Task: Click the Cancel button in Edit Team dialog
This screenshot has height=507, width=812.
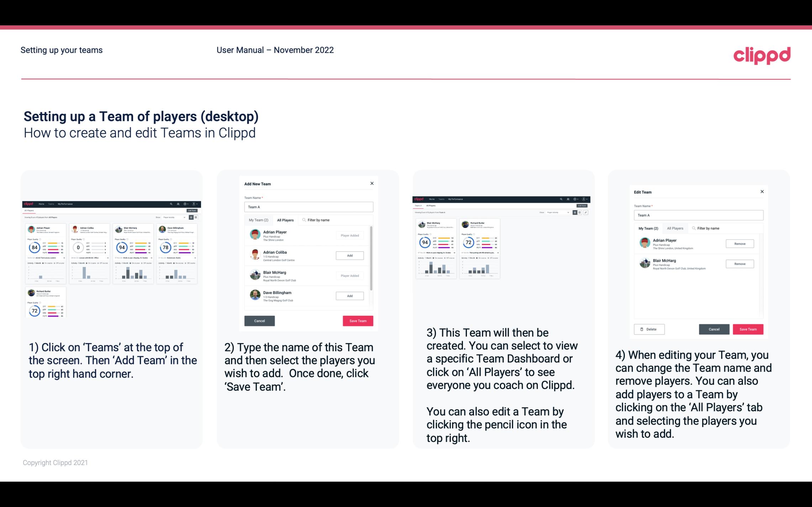Action: click(714, 329)
